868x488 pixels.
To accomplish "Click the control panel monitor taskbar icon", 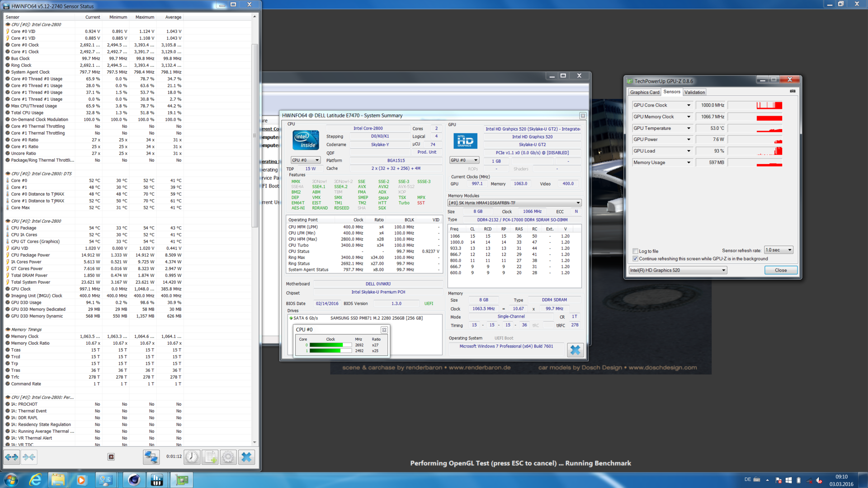I will pos(106,480).
